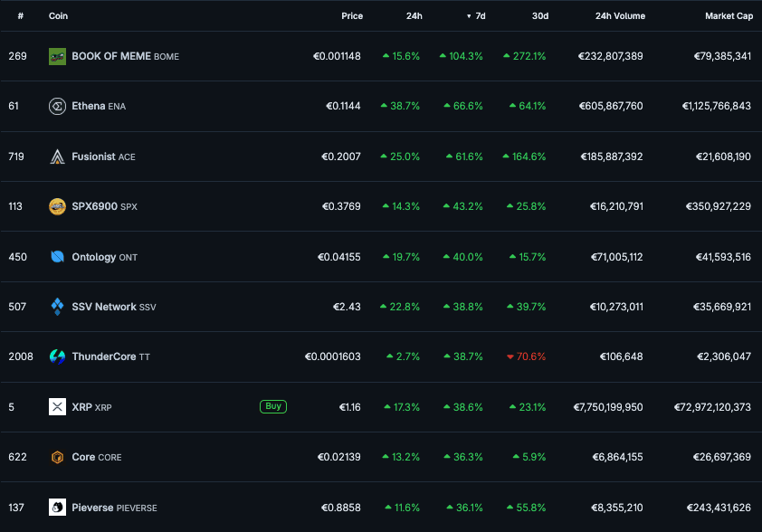Click the Buy button for XRP
The height and width of the screenshot is (532, 762).
pos(273,406)
